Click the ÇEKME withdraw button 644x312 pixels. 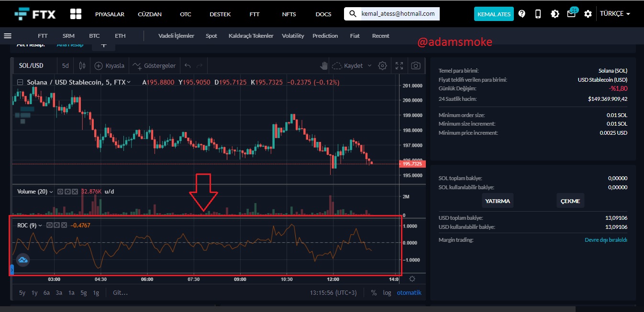coord(570,201)
